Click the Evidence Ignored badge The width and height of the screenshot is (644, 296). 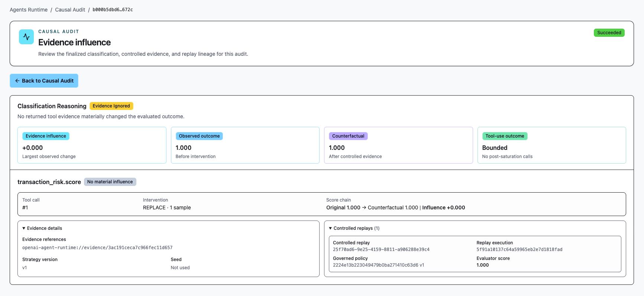(111, 106)
